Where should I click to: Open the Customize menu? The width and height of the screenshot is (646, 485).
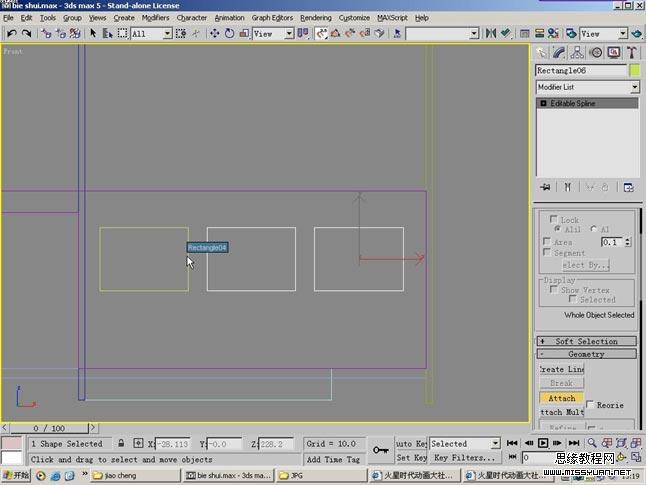[354, 18]
